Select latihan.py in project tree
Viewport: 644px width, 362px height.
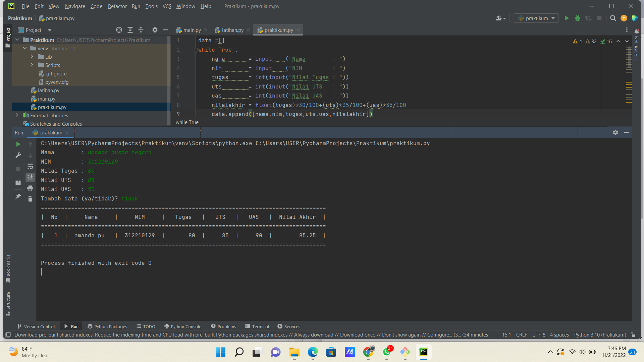pos(48,90)
